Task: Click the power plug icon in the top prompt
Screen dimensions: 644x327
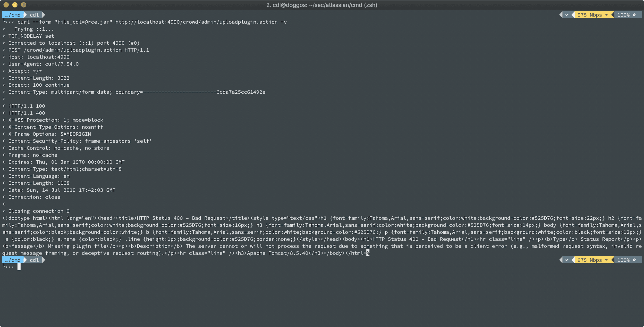Action: (634, 15)
